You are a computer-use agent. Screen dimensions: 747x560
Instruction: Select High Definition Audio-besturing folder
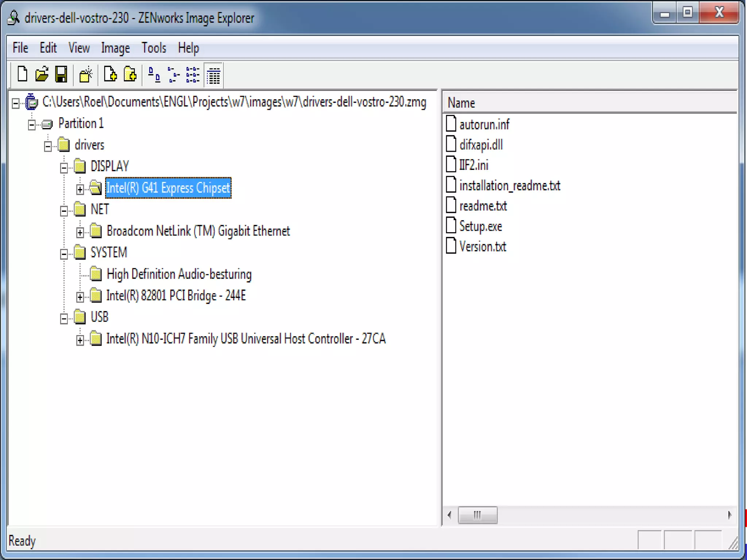pos(179,274)
